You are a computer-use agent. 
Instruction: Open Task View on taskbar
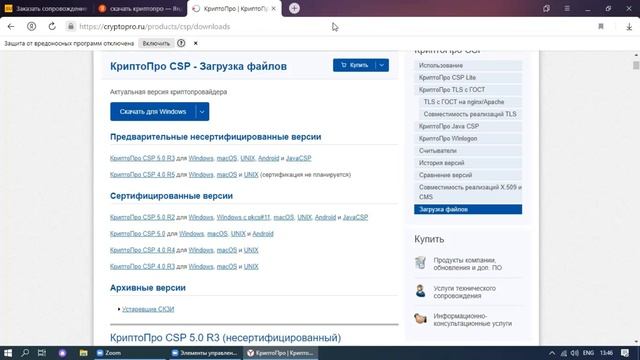tap(42, 353)
